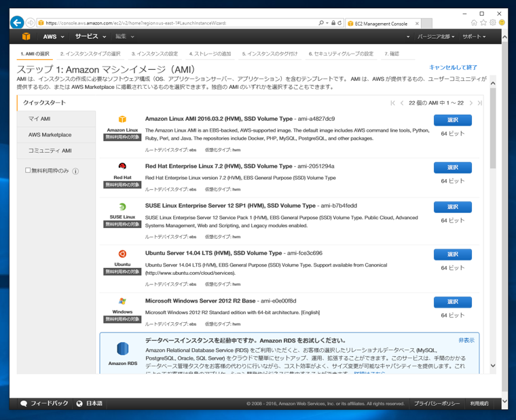
Task: Open マイ AMI in the sidebar
Action: (x=56, y=119)
